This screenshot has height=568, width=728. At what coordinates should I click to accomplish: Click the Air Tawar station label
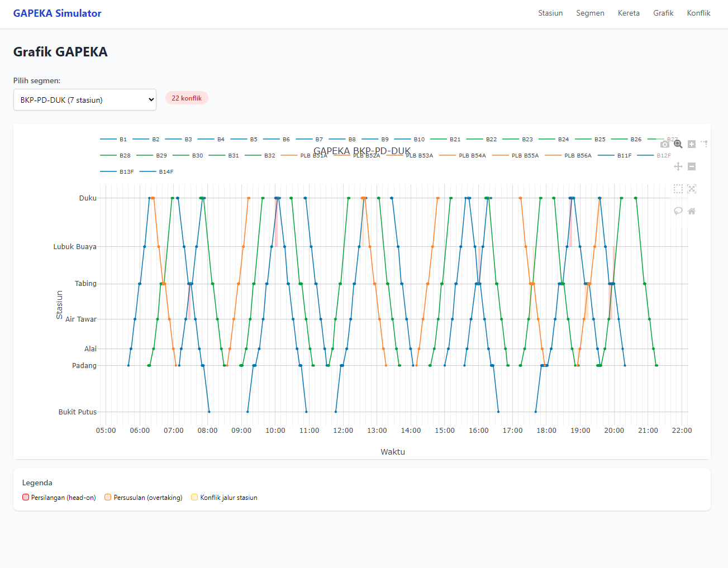point(81,319)
